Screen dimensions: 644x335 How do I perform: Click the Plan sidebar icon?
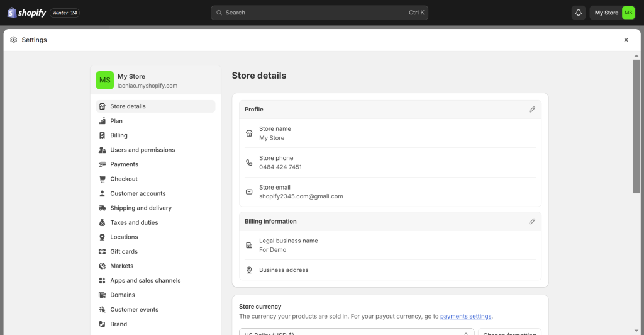click(x=103, y=121)
